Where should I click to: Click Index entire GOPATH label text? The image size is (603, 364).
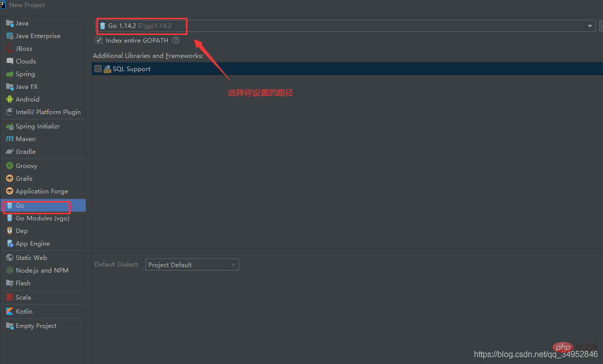coord(137,40)
